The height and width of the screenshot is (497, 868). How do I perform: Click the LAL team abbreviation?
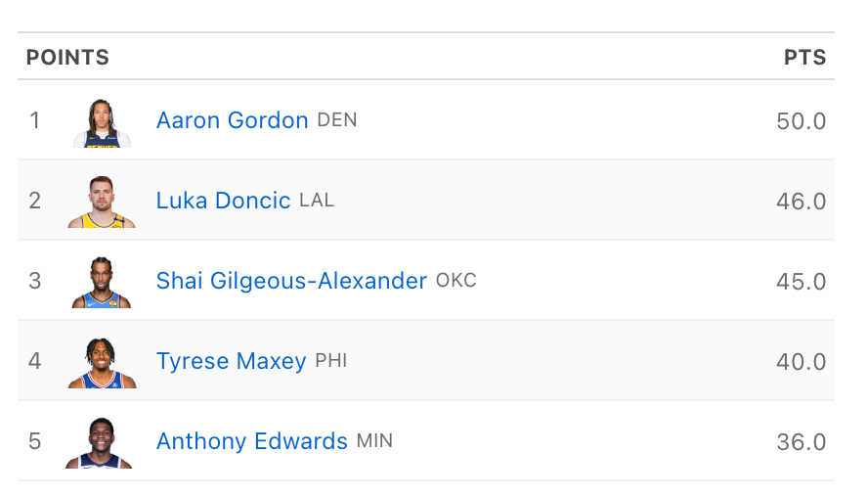(317, 201)
